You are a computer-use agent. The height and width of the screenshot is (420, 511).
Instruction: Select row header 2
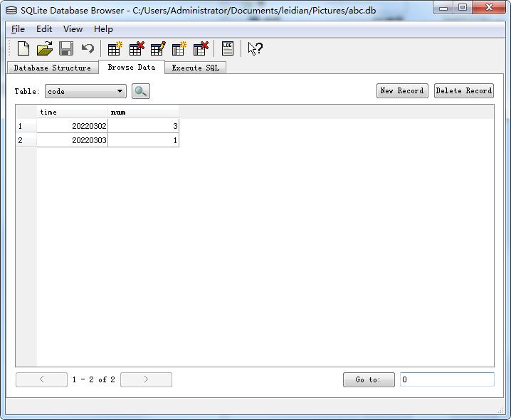tap(26, 140)
